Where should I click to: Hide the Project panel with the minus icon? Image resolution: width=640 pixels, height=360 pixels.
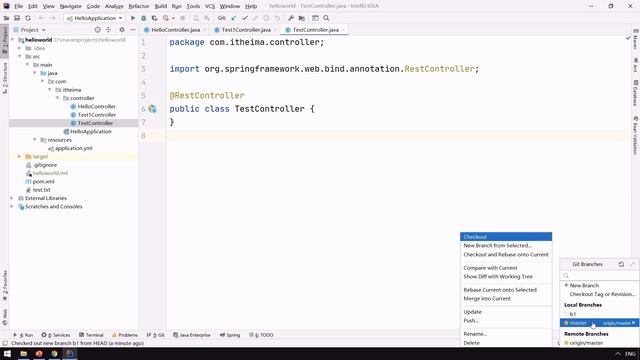(x=133, y=30)
